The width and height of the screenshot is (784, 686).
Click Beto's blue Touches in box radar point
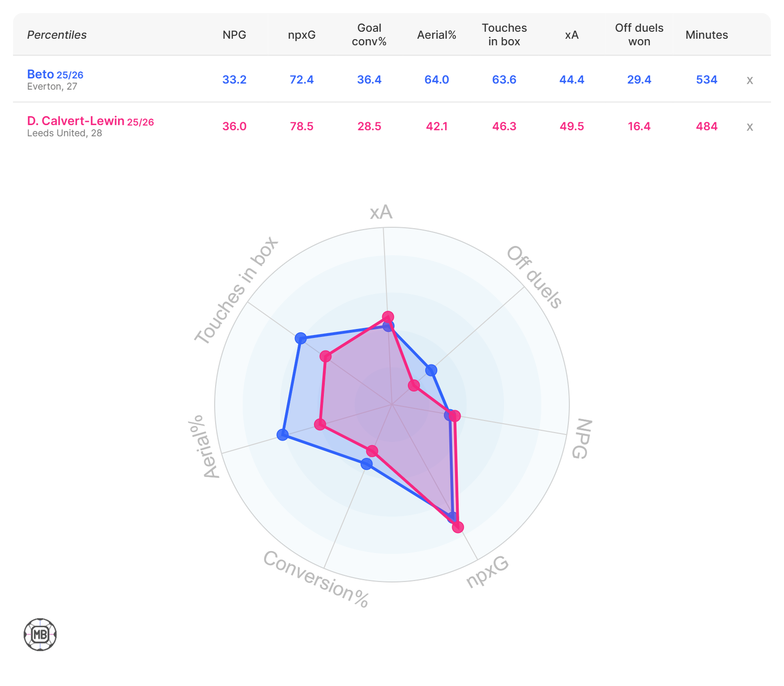tap(300, 338)
